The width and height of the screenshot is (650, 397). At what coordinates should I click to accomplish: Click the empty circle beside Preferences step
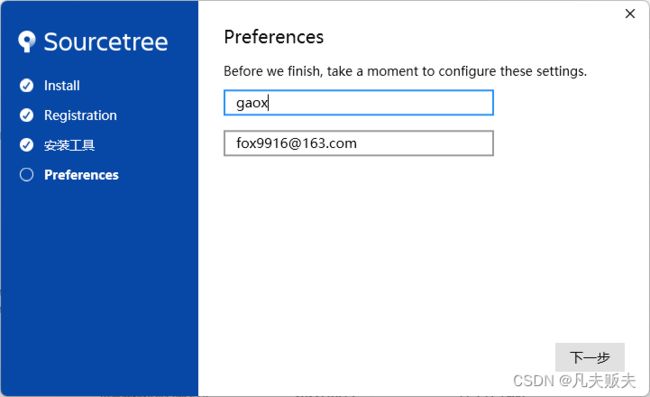(x=27, y=175)
